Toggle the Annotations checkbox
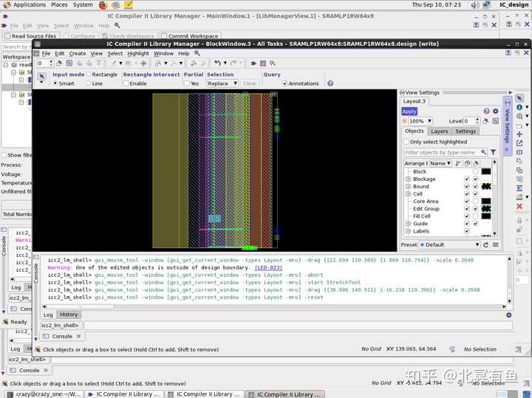The width and height of the screenshot is (532, 398). (x=285, y=83)
